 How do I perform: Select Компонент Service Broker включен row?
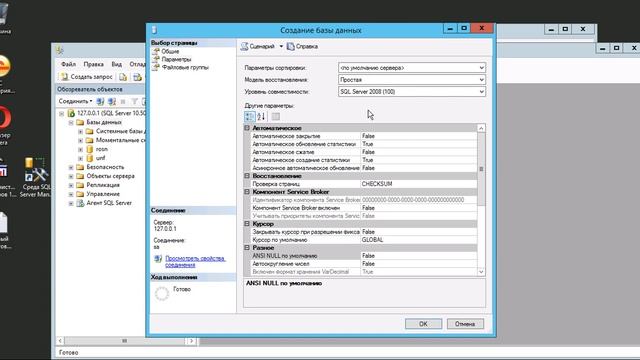point(363,208)
